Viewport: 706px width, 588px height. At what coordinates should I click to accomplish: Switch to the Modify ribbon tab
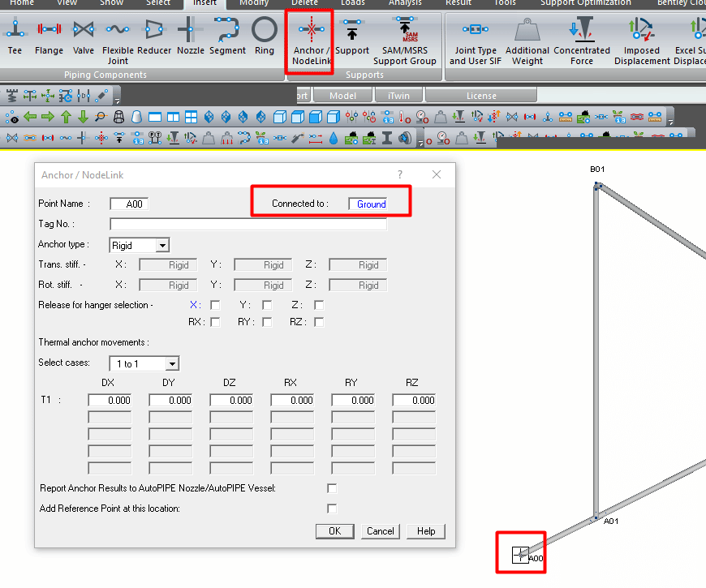click(x=253, y=2)
